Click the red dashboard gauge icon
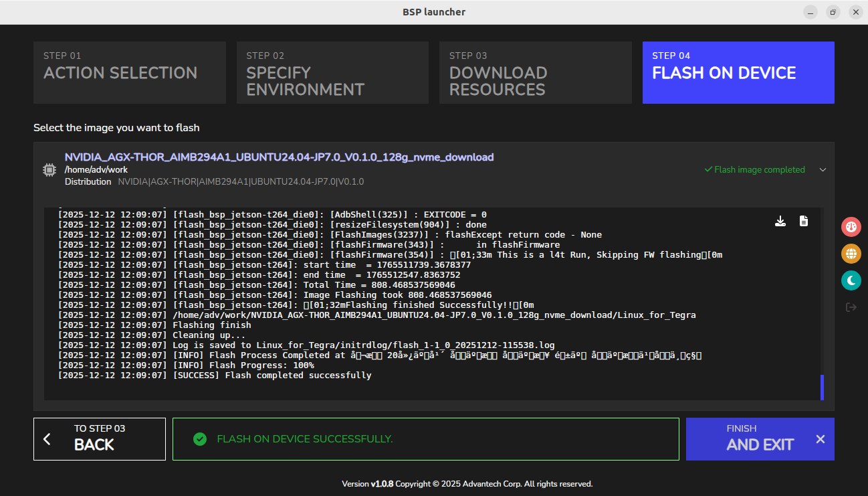This screenshot has width=868, height=496. [851, 227]
